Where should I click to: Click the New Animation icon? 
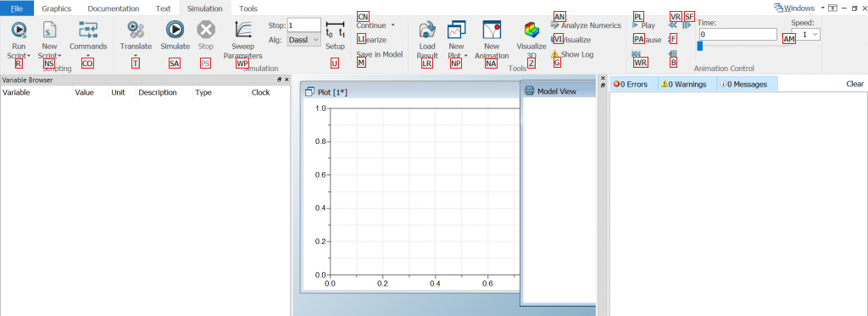click(x=492, y=30)
